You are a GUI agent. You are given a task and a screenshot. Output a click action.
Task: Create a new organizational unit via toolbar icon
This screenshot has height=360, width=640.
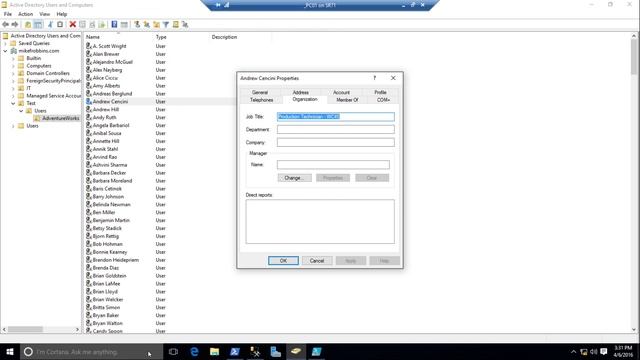[x=156, y=24]
